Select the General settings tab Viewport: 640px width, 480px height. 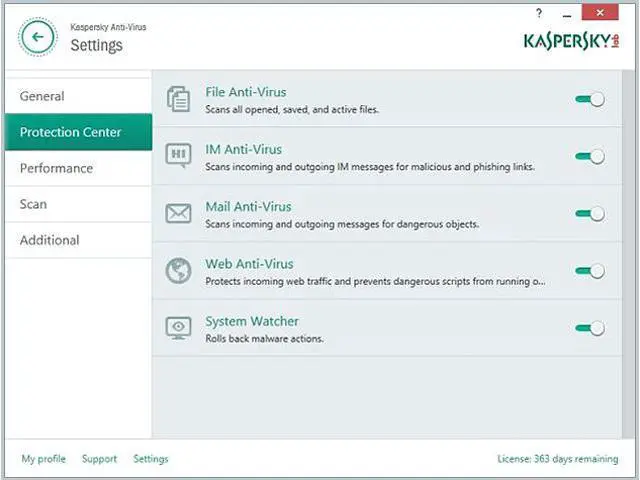(78, 96)
